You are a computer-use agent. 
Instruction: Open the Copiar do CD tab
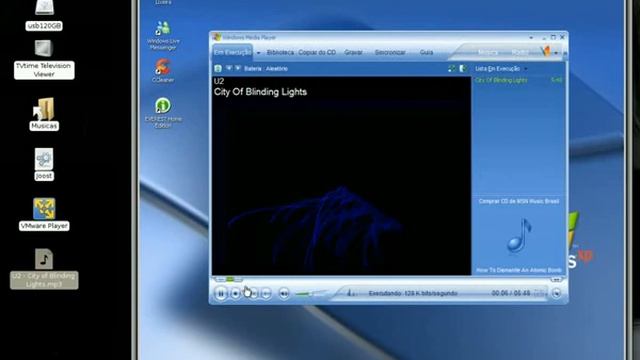(x=317, y=52)
